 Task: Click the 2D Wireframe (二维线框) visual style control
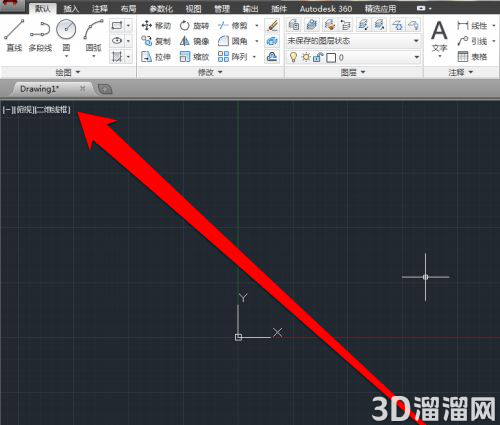pos(52,109)
